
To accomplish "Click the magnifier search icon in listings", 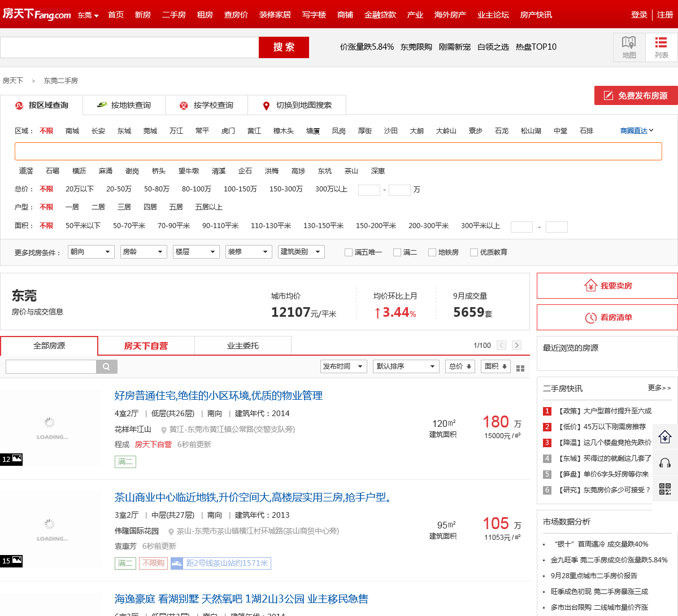I will pyautogui.click(x=106, y=367).
